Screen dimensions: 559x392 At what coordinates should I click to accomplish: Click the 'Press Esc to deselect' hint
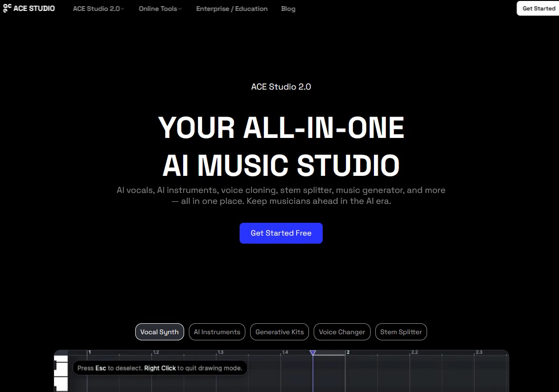pyautogui.click(x=160, y=368)
